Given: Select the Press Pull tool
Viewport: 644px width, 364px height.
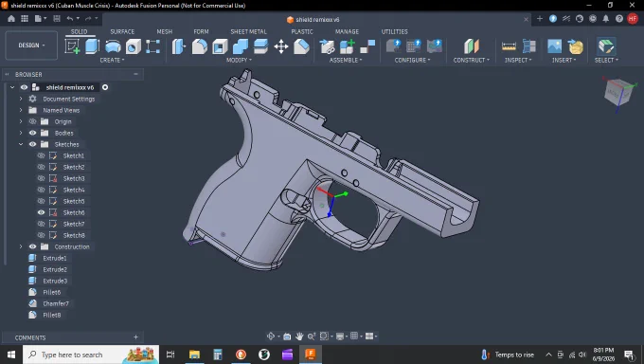Looking at the screenshot, I should pos(179,46).
